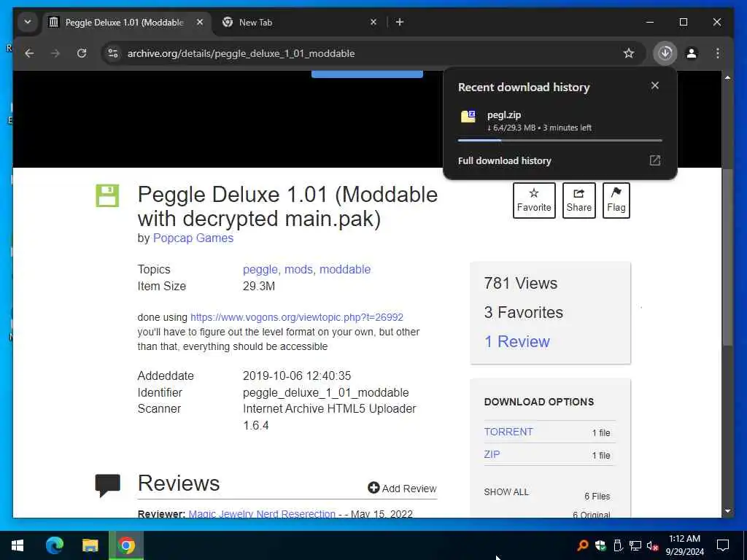Viewport: 747px width, 560px height.
Task: Open the moddable topic link
Action: (x=345, y=270)
